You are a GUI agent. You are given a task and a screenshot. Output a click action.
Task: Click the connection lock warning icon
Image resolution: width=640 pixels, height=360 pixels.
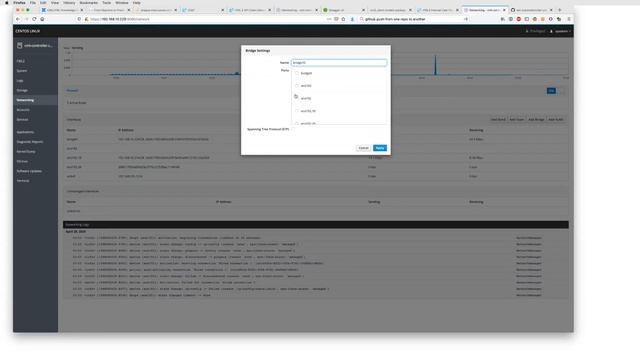pyautogui.click(x=87, y=19)
